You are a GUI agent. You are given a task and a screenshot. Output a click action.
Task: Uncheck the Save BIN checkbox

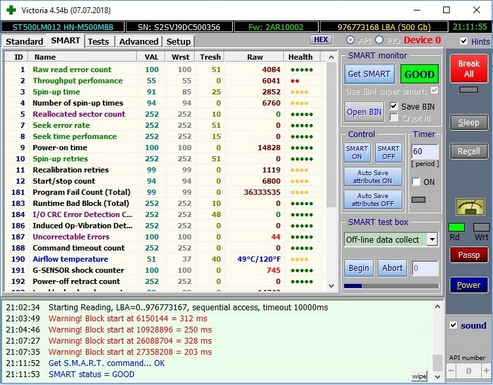pyautogui.click(x=394, y=106)
